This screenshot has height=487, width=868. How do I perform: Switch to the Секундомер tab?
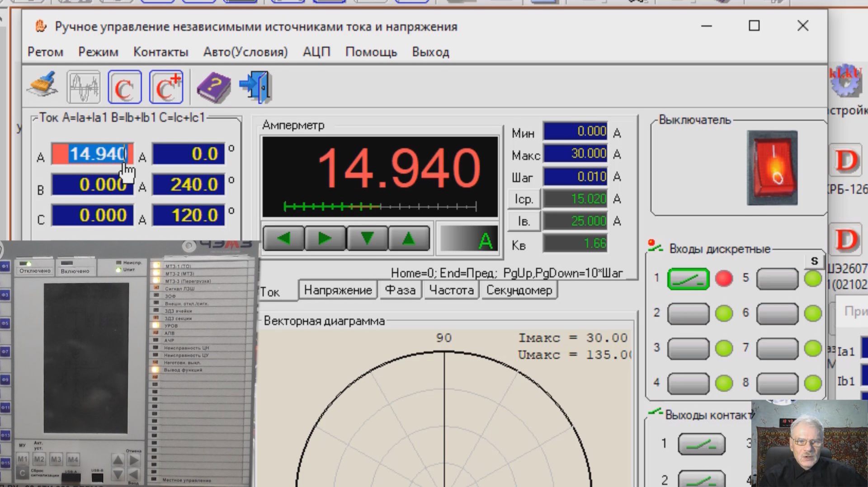coord(519,290)
